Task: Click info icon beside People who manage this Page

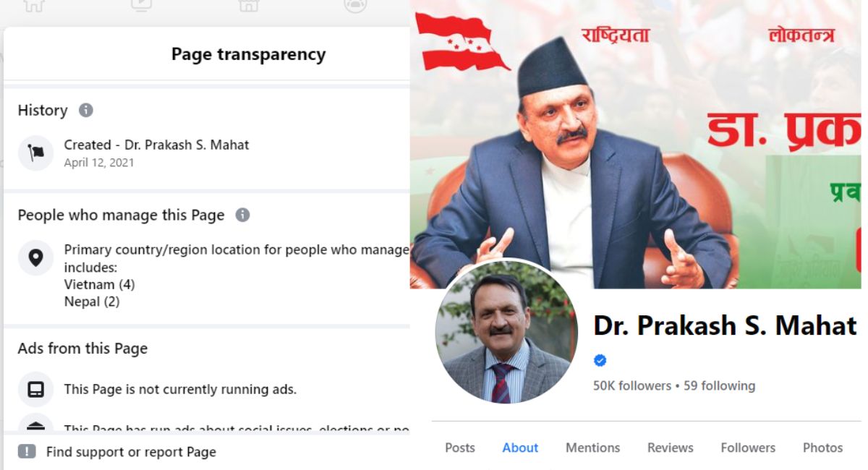Action: [243, 215]
